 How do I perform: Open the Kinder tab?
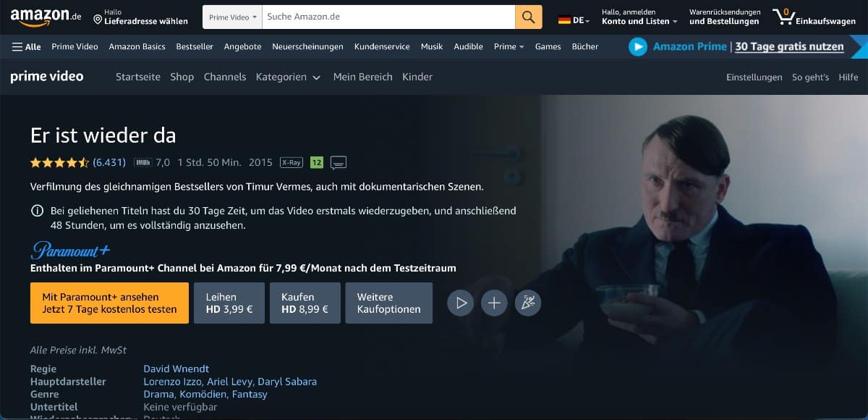(x=417, y=77)
